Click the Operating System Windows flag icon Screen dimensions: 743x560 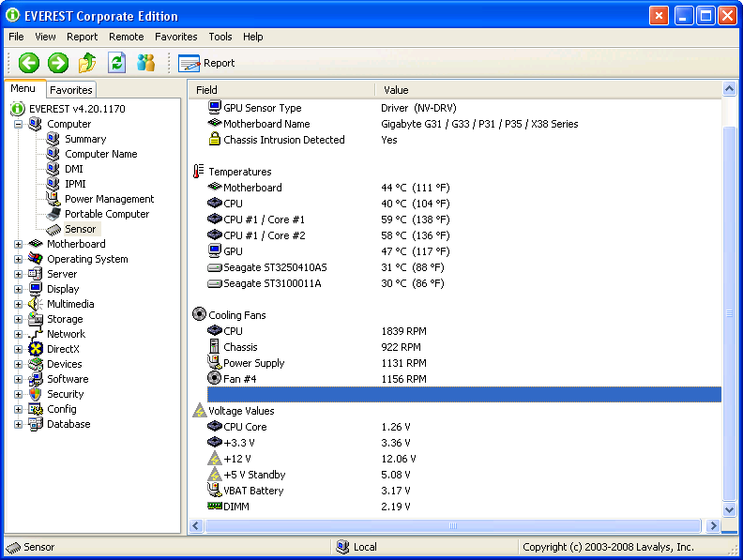pos(35,259)
